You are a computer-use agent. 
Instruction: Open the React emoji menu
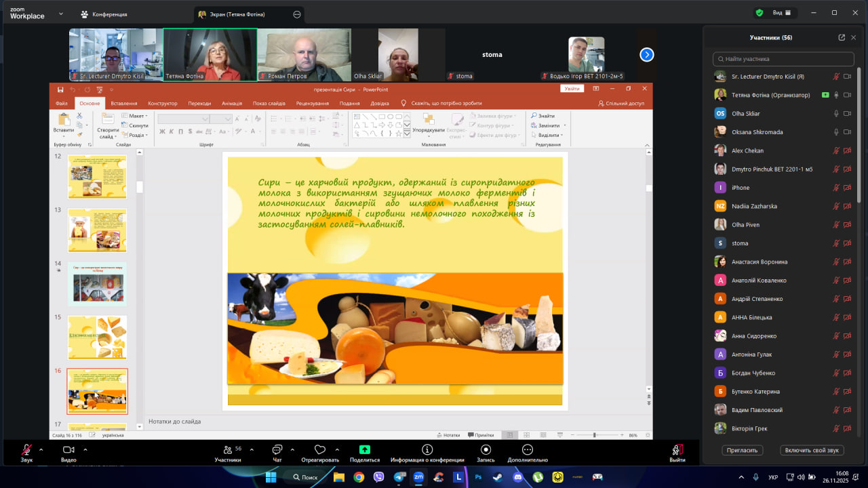click(x=320, y=450)
